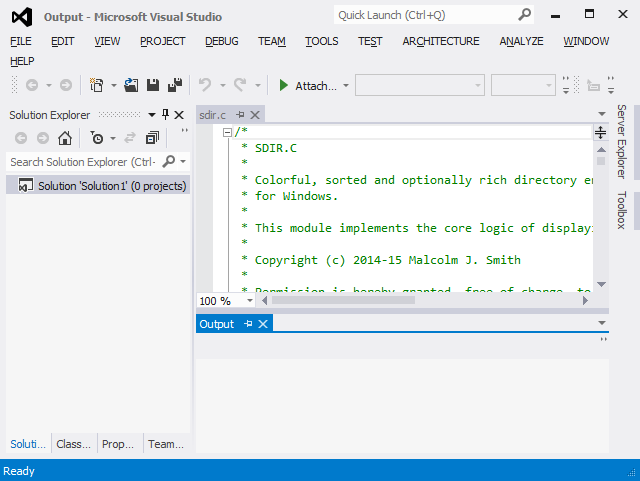
Task: Open the Undo history dropdown arrow
Action: pyautogui.click(x=223, y=85)
